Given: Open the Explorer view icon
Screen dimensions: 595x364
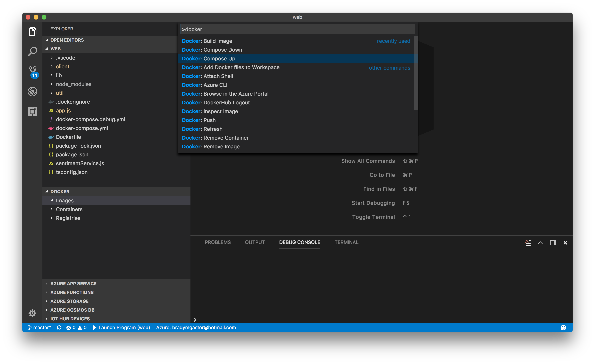Looking at the screenshot, I should click(x=32, y=31).
